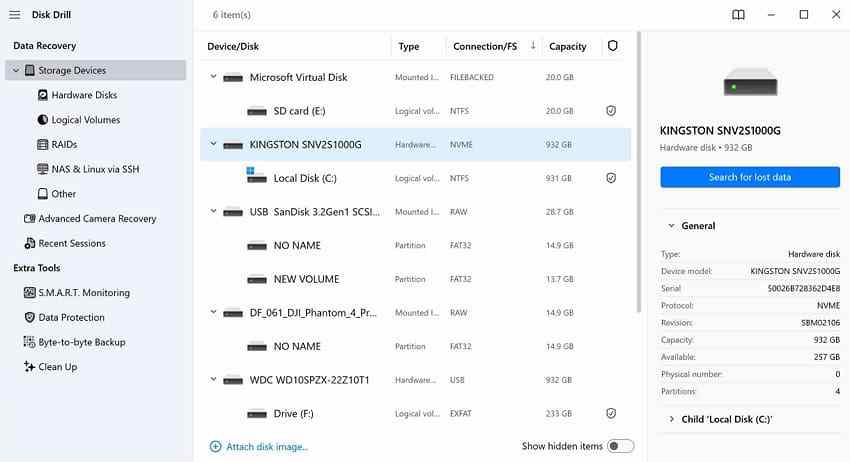Select NO NAME partition under DF_061_DJI_Phantom
Viewport: 850px width, 462px height.
(x=415, y=346)
